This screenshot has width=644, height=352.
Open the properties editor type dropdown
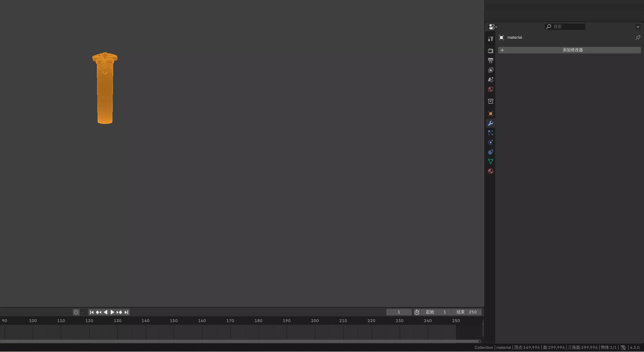tap(493, 27)
